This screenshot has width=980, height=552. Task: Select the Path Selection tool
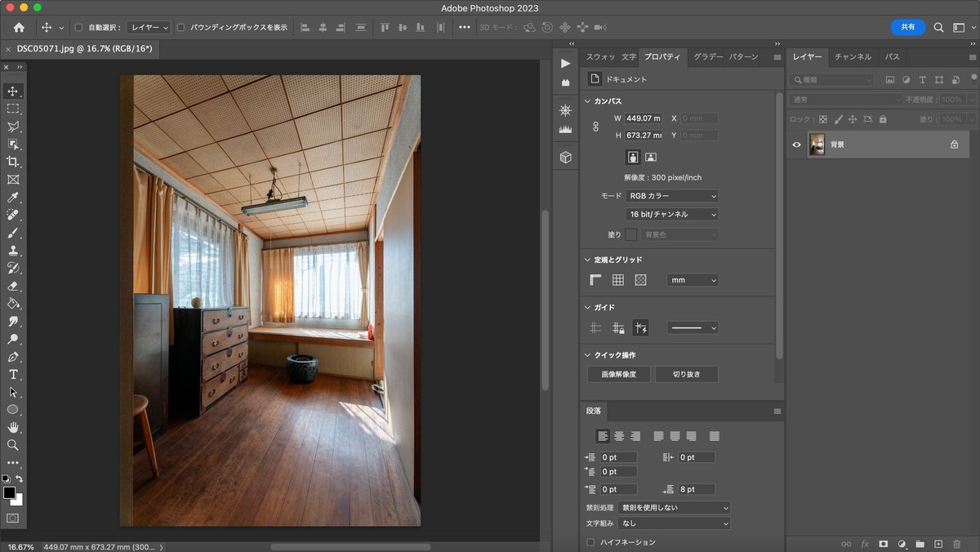tap(13, 392)
